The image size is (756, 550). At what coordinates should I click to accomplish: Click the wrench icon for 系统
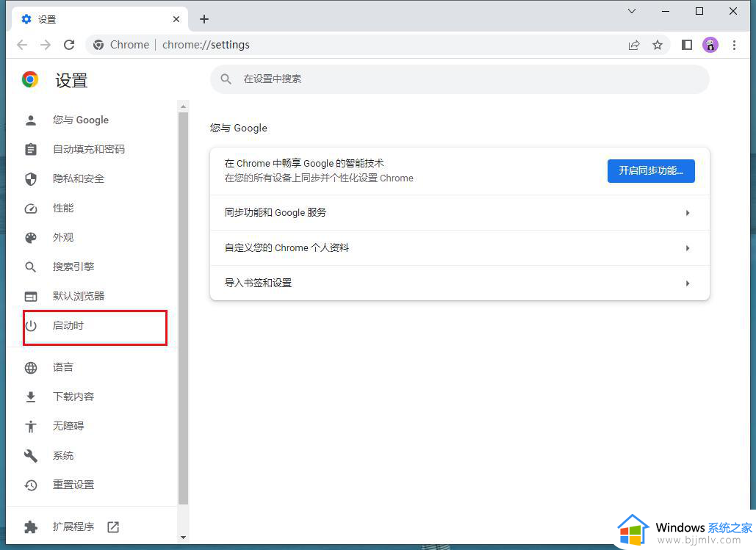31,455
